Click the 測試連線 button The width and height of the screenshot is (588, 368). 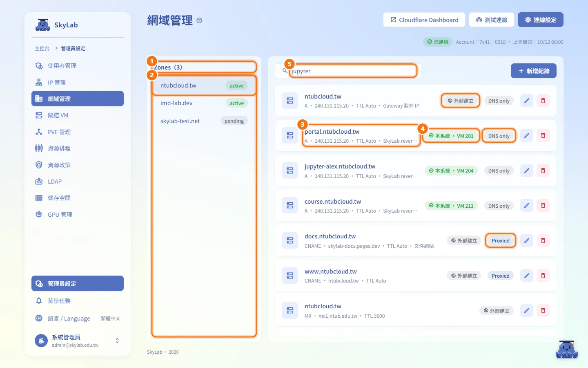(x=492, y=20)
